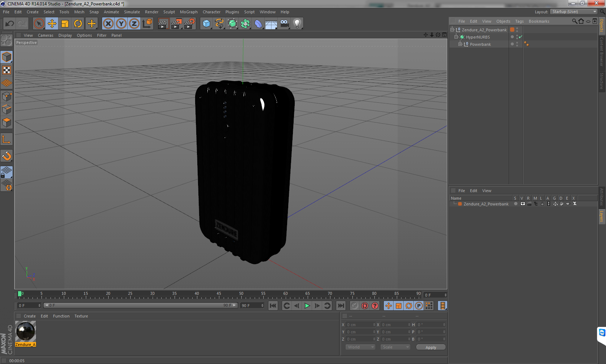Open the viewport Cameras menu

45,35
